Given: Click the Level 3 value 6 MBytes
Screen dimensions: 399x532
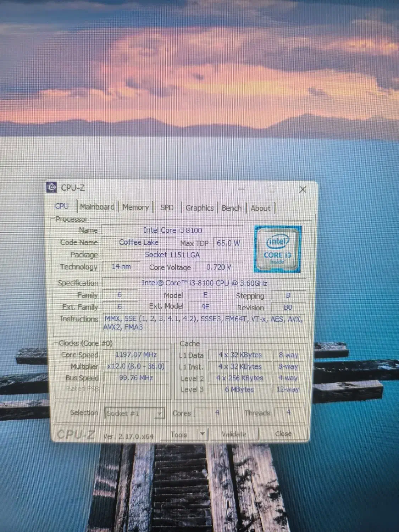Looking at the screenshot, I should (x=240, y=389).
